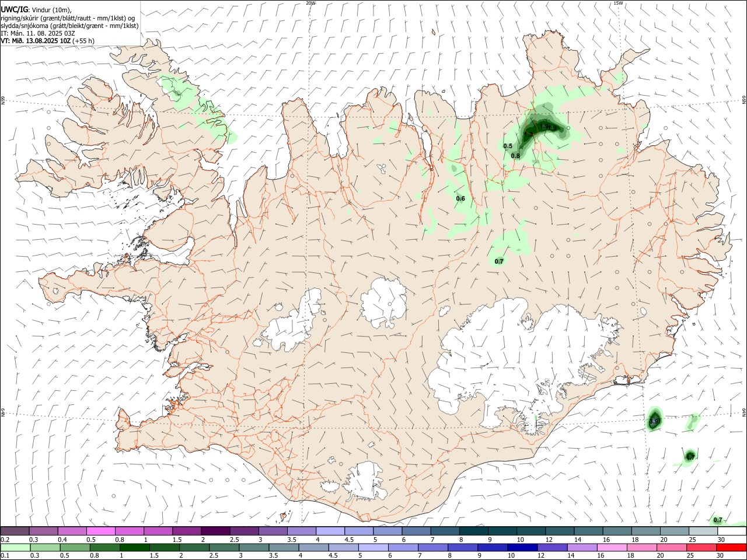Pick the 16 light pink swatch, lower row
747x560 pixels.
point(612,547)
